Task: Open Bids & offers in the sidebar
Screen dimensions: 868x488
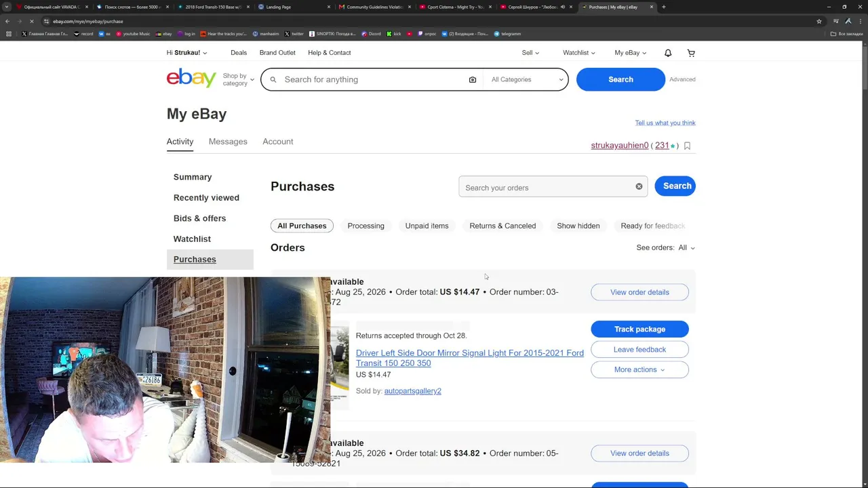Action: [199, 218]
